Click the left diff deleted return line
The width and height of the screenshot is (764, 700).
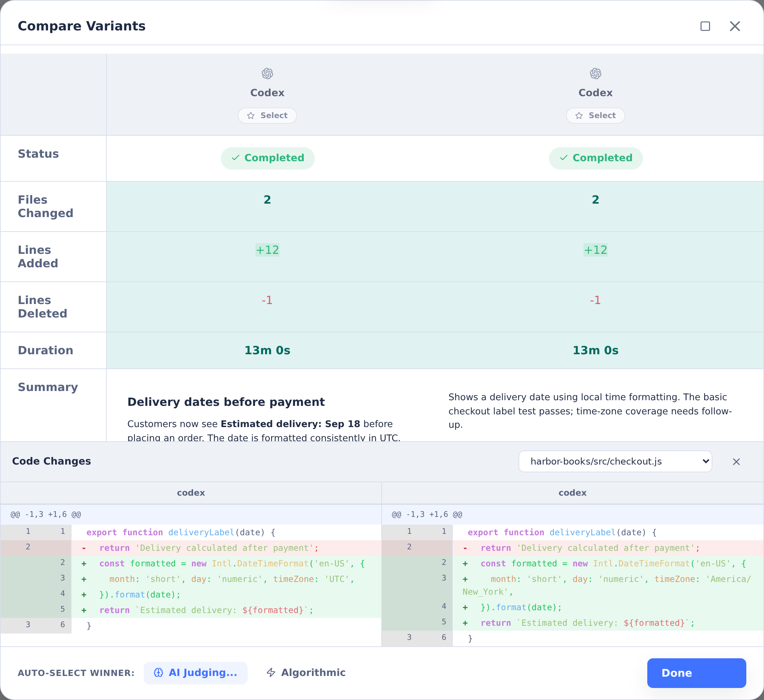click(191, 548)
